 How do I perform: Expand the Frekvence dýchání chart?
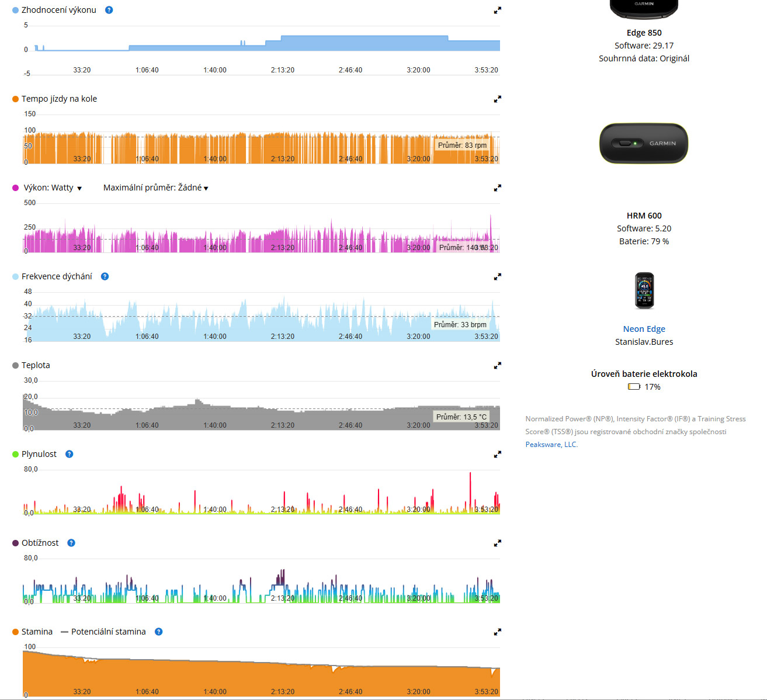[497, 277]
